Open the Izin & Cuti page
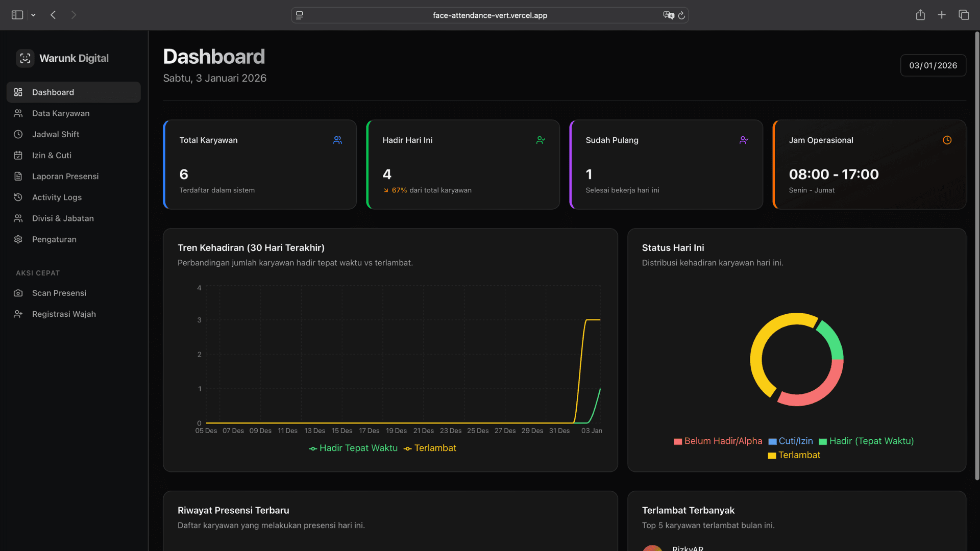This screenshot has width=980, height=551. (52, 155)
